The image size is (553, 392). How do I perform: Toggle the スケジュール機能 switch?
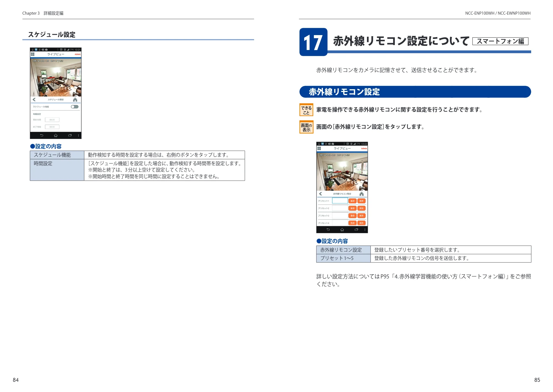75,107
